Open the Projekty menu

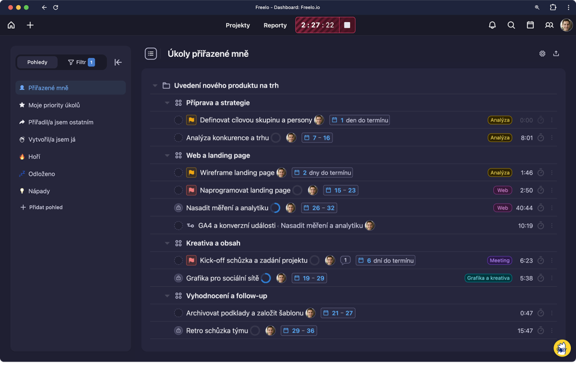coord(237,25)
